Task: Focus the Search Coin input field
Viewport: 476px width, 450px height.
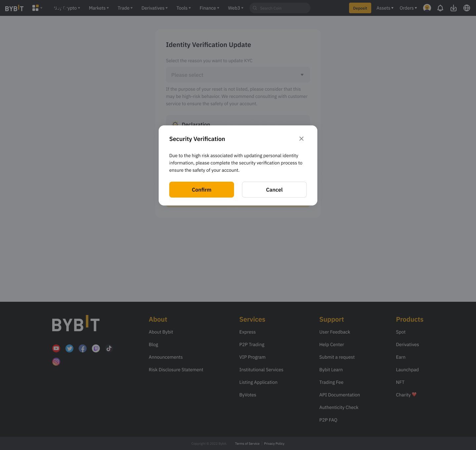Action: pos(283,8)
